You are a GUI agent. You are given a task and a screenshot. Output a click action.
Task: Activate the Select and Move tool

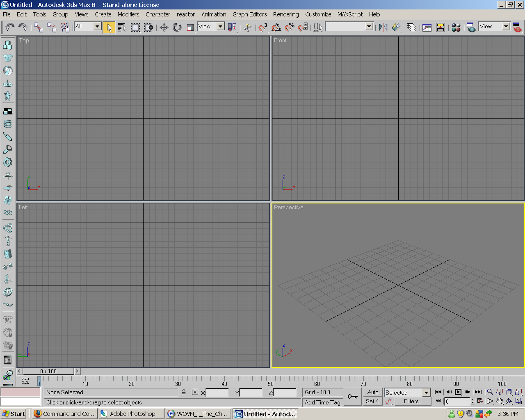[164, 27]
